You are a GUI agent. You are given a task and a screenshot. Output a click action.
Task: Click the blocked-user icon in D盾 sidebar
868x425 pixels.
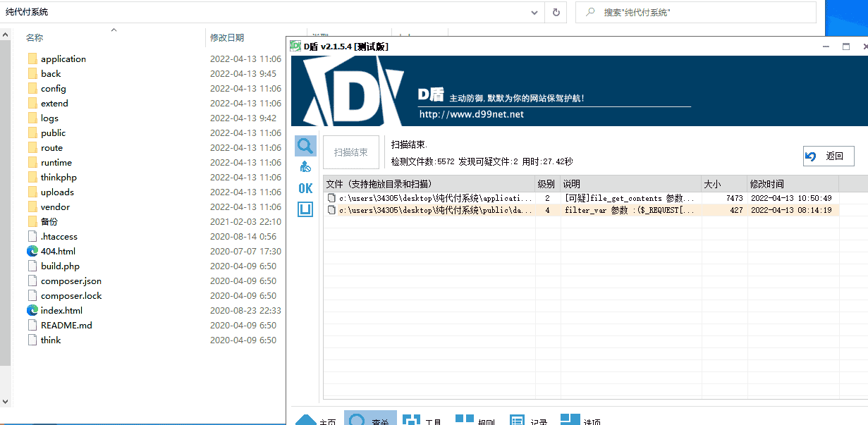coord(305,167)
